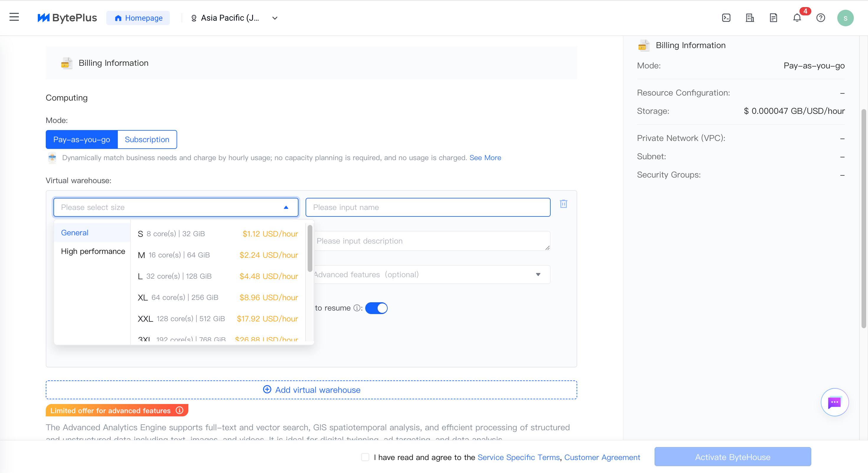The height and width of the screenshot is (473, 868).
Task: Collapse the Please select size dropdown
Action: point(176,207)
